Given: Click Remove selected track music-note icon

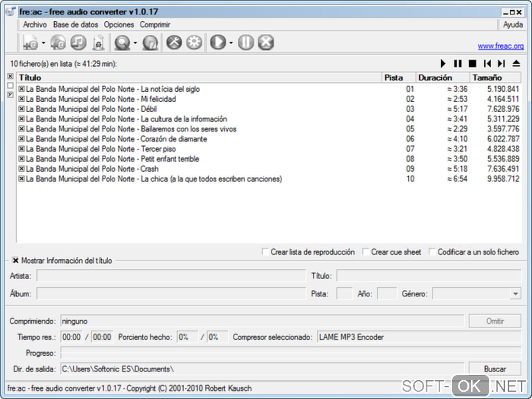Looking at the screenshot, I should pos(78,43).
